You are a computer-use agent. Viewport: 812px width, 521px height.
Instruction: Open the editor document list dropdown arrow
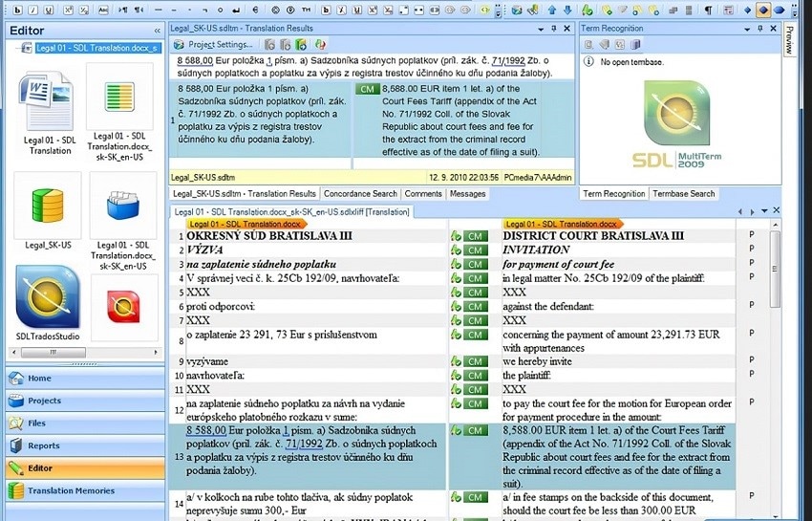click(x=764, y=211)
